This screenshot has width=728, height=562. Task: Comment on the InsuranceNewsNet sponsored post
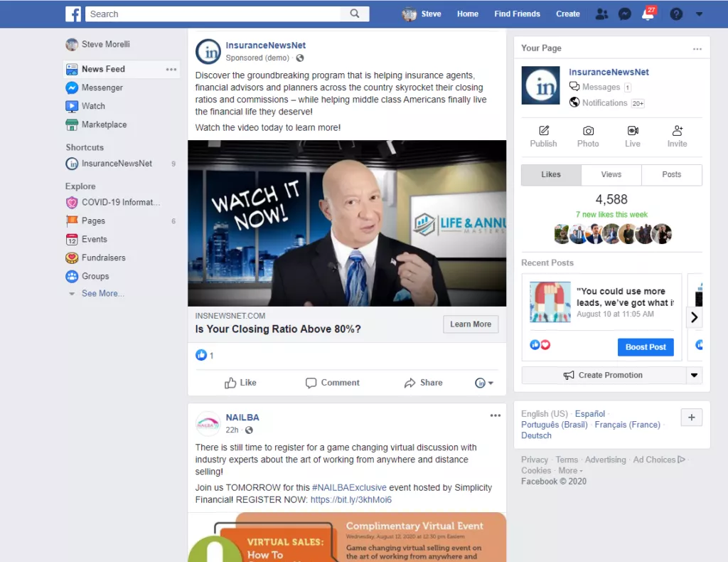(x=333, y=383)
